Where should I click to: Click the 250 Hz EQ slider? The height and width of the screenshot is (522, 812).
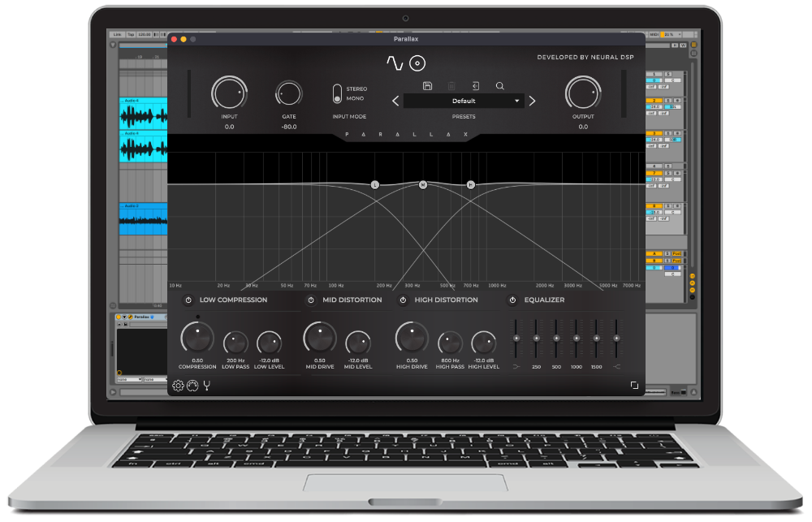click(x=537, y=339)
